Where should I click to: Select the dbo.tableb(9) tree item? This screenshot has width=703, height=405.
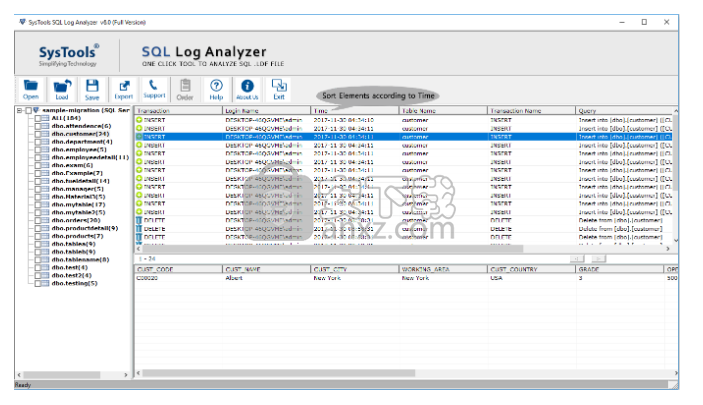73,252
